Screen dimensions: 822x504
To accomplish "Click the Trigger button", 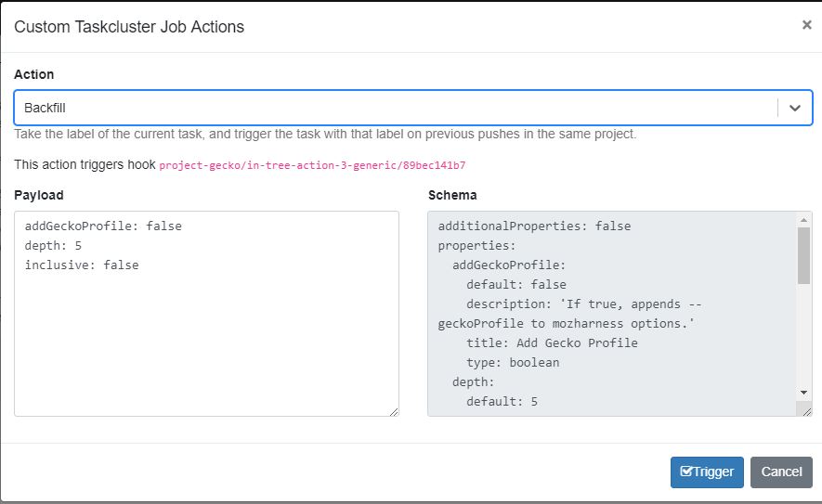I will click(x=707, y=472).
